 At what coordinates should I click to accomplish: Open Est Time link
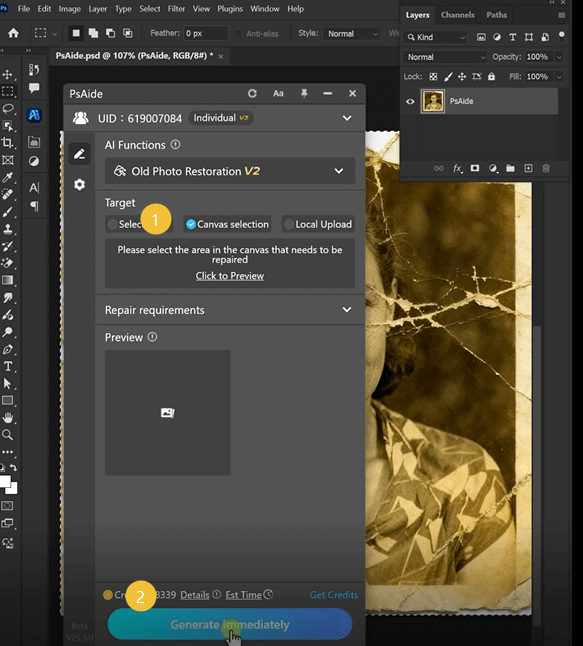244,595
